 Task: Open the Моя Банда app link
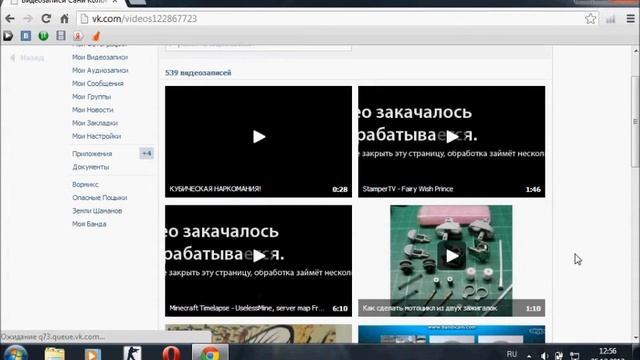[89, 224]
